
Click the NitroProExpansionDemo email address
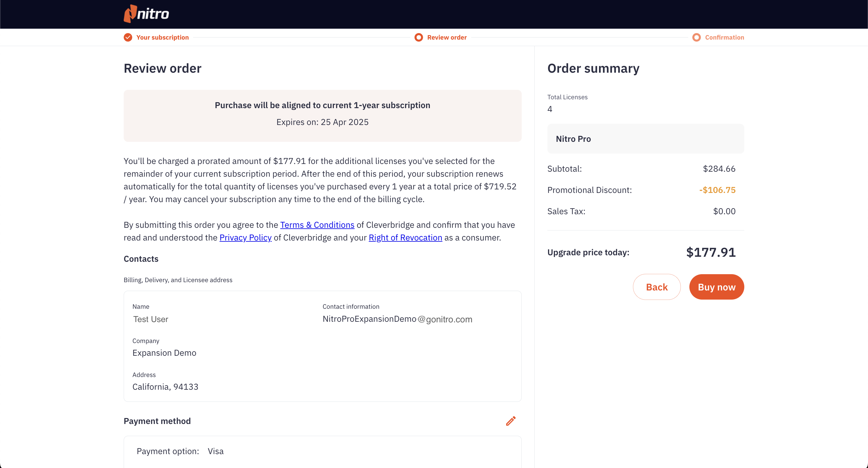click(x=397, y=319)
